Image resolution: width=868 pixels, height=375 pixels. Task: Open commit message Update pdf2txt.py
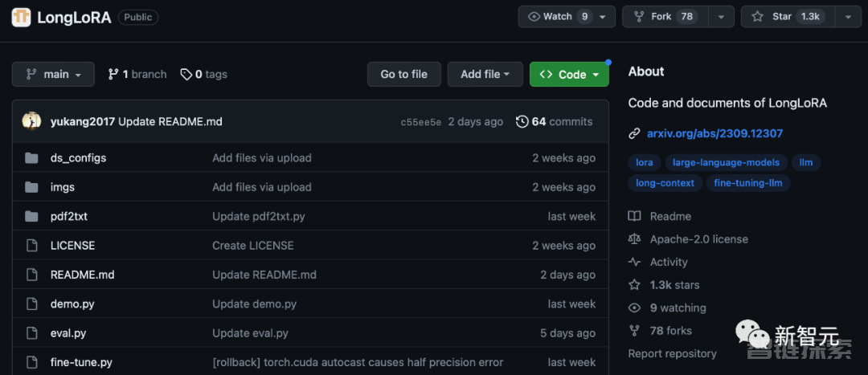(259, 217)
